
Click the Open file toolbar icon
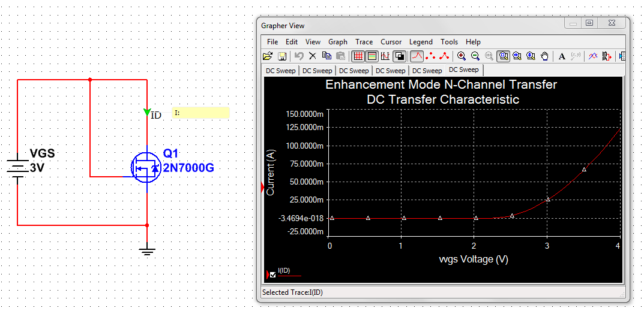(268, 56)
